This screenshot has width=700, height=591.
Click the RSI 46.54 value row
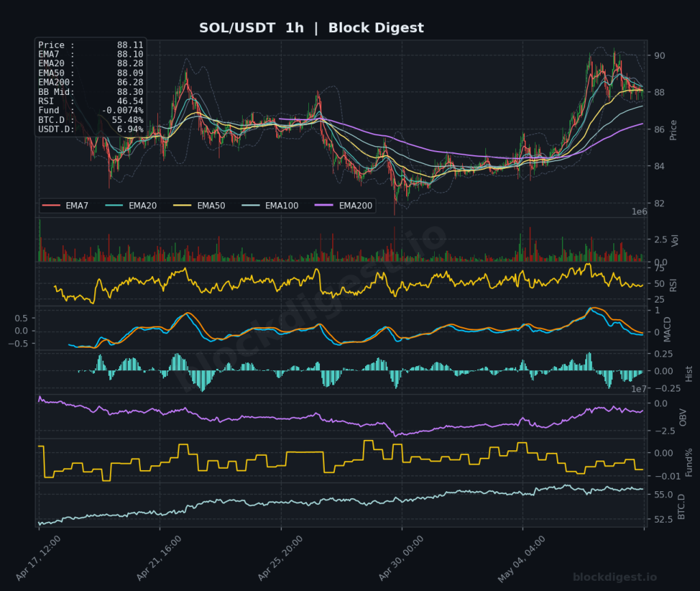pos(91,101)
